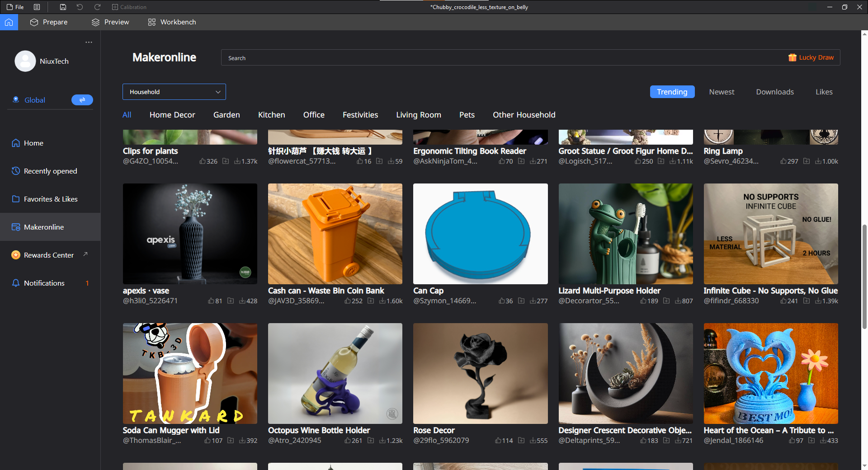The height and width of the screenshot is (470, 868).
Task: Click the download icon on Octopus Wine Holder
Action: click(x=382, y=440)
